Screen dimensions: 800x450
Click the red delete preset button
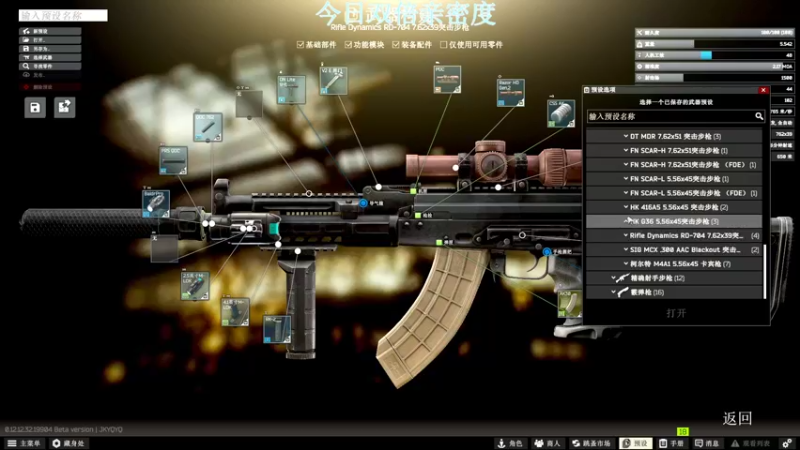(x=50, y=87)
